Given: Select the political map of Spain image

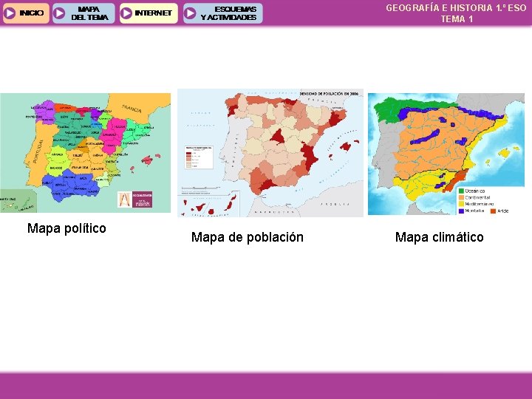Looking at the screenshot, I should pos(85,153).
